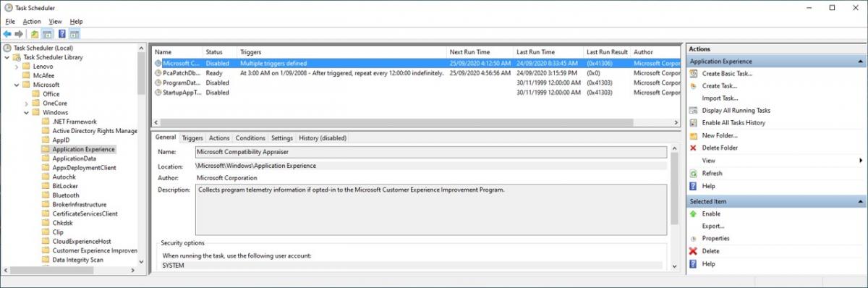The height and width of the screenshot is (288, 868).
Task: Switch to the Triggers tab
Action: (192, 137)
